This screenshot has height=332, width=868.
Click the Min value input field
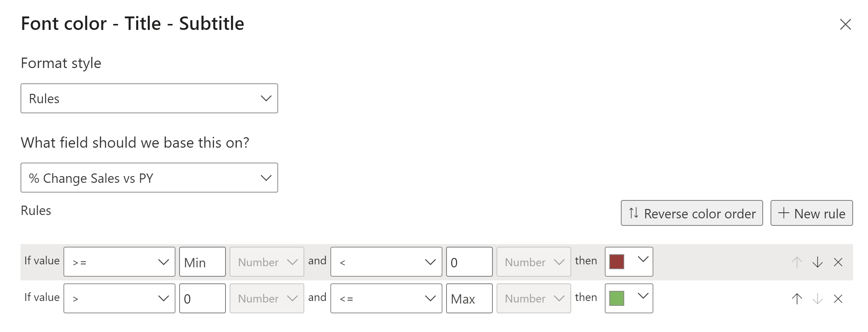202,262
